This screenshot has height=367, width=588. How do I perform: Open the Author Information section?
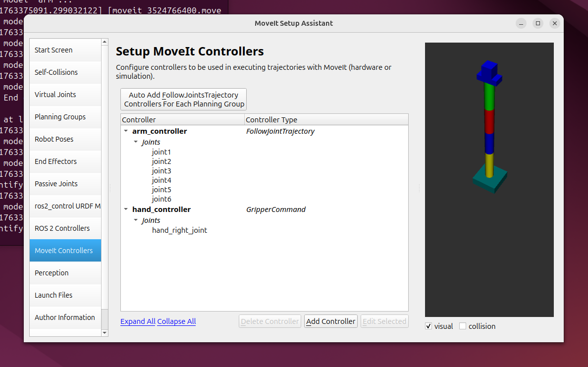(x=65, y=317)
